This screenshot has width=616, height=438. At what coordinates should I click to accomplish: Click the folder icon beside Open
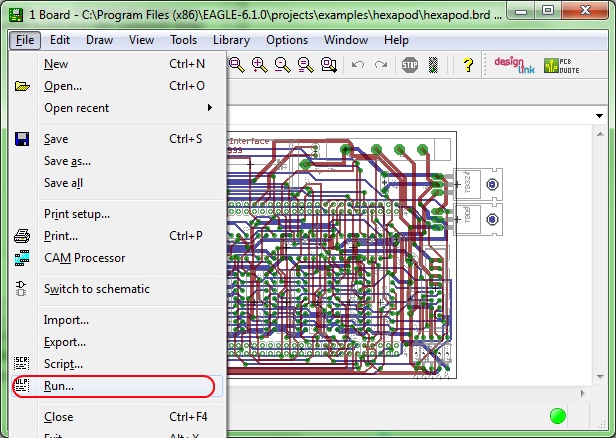click(22, 86)
